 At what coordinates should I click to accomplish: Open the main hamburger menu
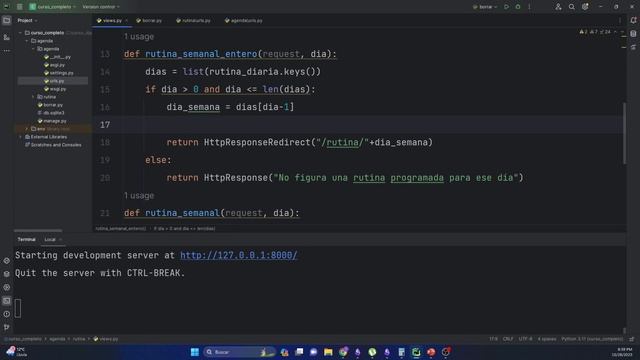tap(19, 7)
